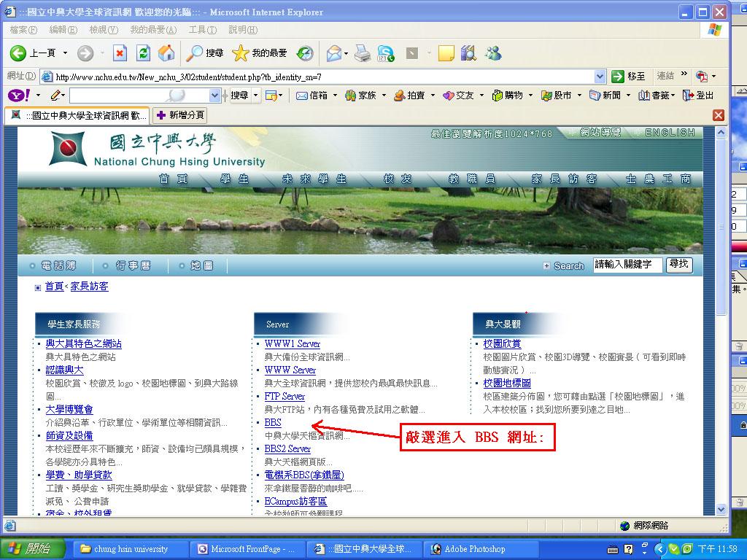The width and height of the screenshot is (747, 560).
Task: Click the Mail envelope toolbar icon
Action: point(334,52)
